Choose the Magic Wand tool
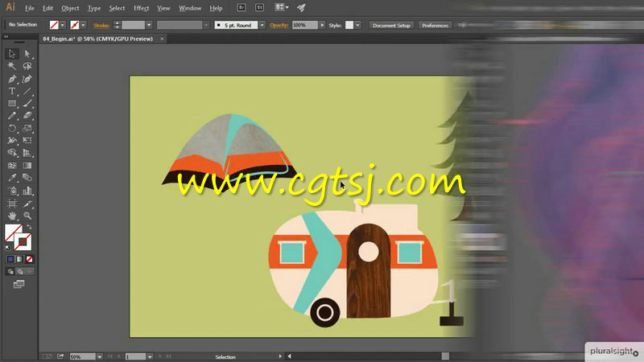Viewport: 644px width, 362px height. click(12, 66)
